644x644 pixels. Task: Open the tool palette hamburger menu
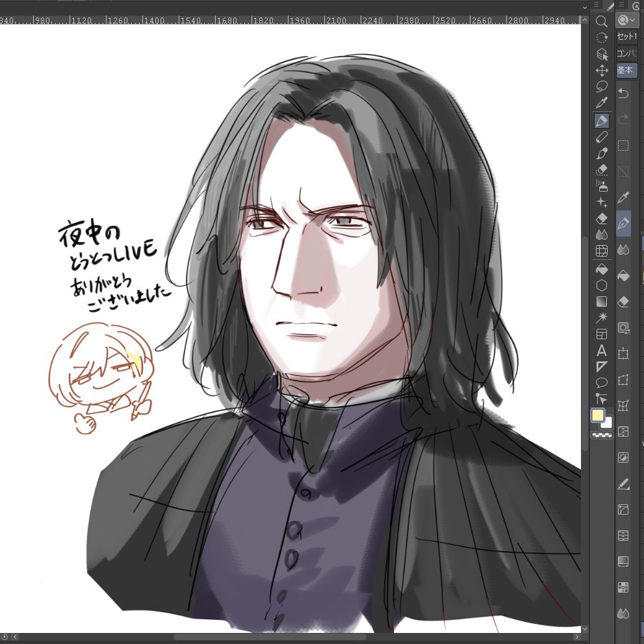tap(597, 5)
